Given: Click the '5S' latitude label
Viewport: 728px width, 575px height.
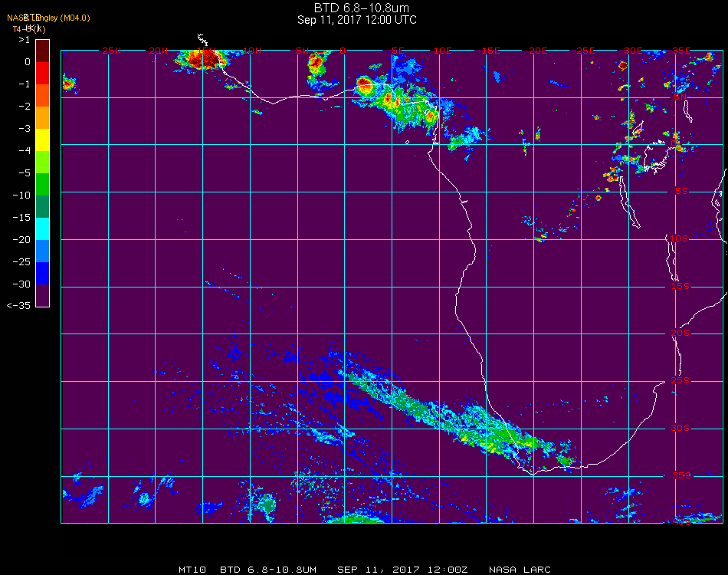Looking at the screenshot, I should pos(681,191).
